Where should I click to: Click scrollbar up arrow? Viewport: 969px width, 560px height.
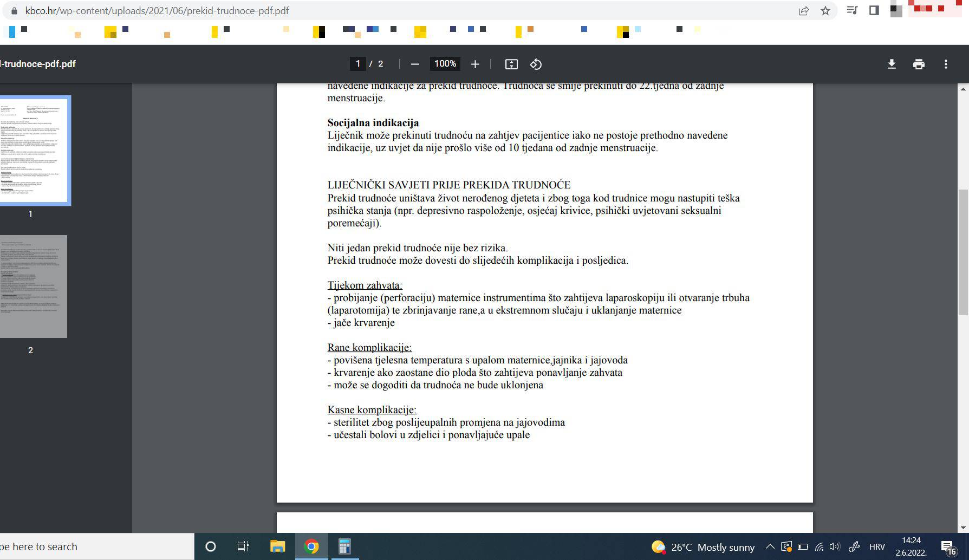pos(963,88)
